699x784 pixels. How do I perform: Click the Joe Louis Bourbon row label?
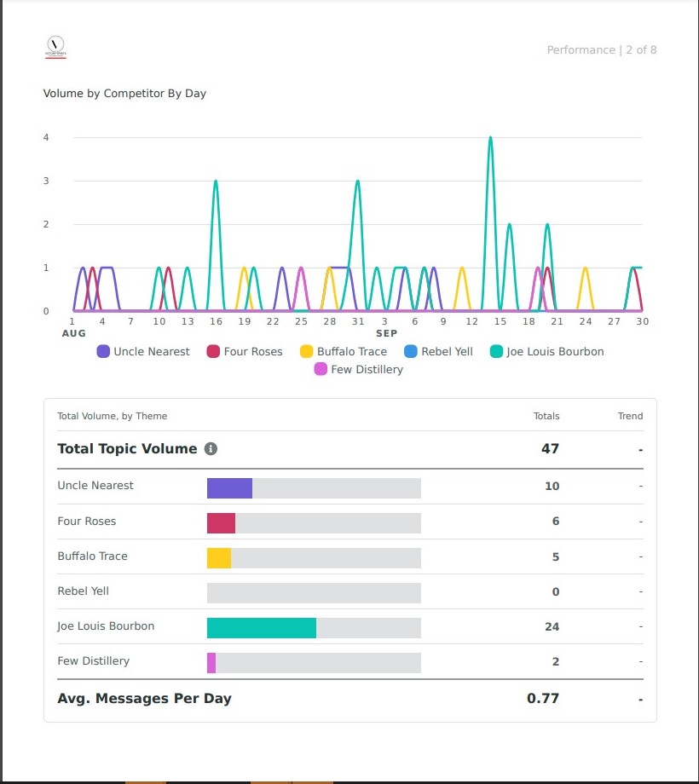tap(106, 626)
